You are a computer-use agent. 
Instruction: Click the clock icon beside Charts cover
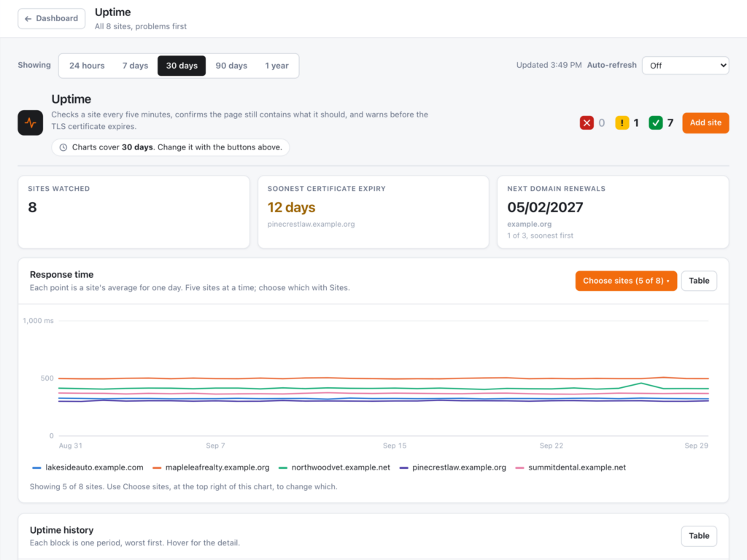coord(63,147)
